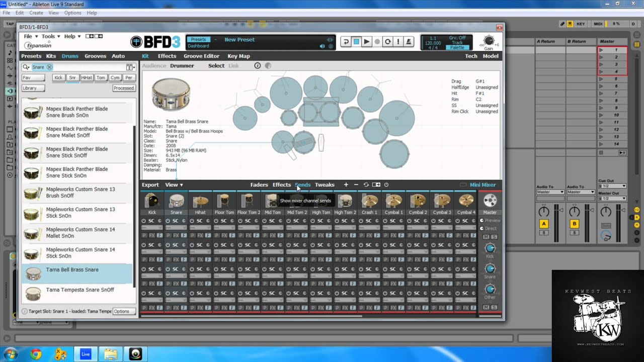Filter the browser by HiHat

[x=87, y=78]
